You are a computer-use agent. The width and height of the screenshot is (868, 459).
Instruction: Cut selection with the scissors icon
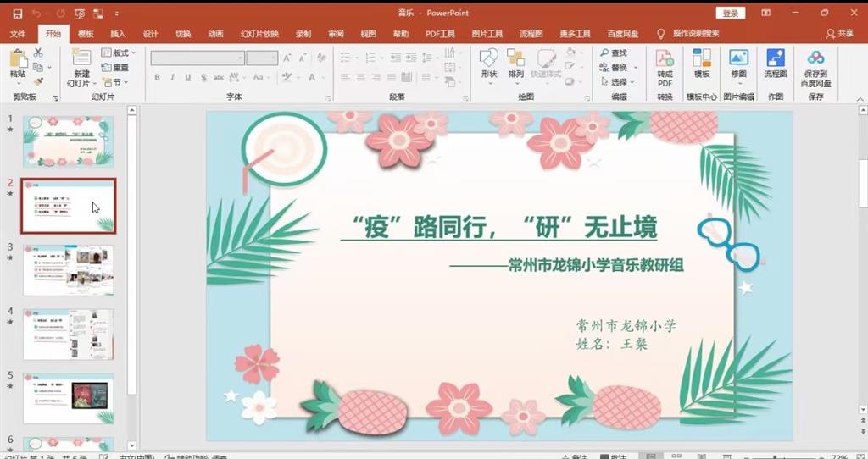pyautogui.click(x=38, y=53)
